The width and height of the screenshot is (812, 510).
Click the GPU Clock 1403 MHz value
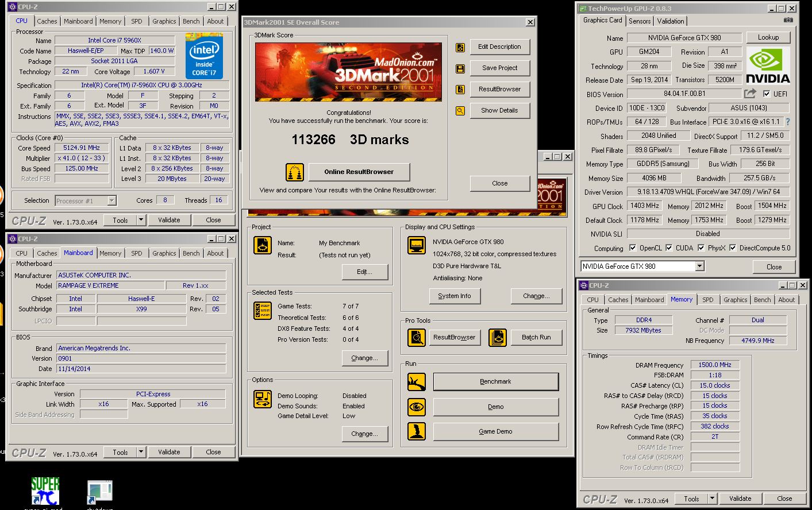point(644,206)
